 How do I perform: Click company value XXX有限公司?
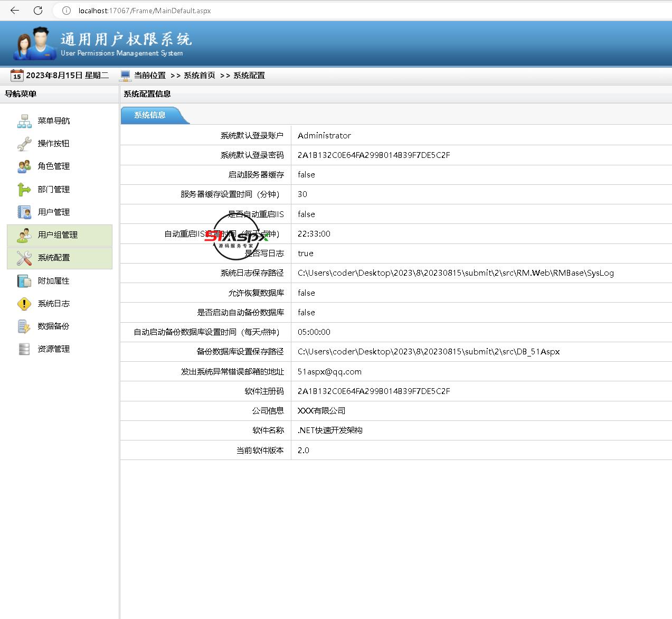tap(321, 411)
